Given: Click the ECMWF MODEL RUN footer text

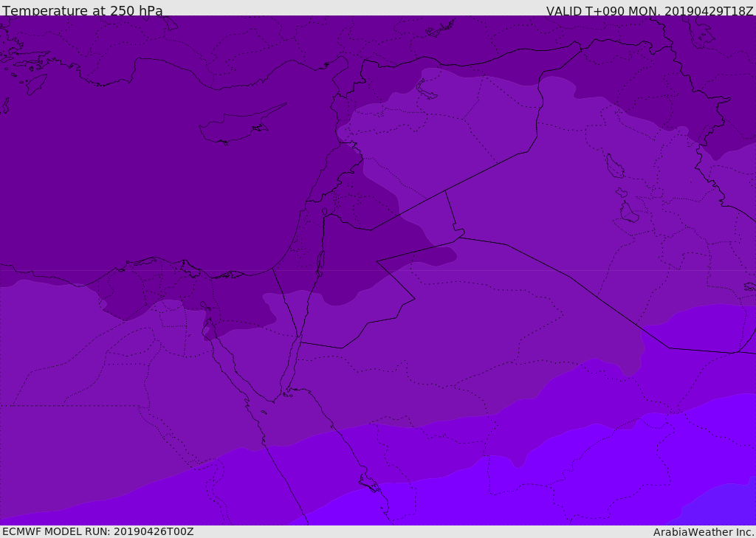Looking at the screenshot, I should point(97,531).
